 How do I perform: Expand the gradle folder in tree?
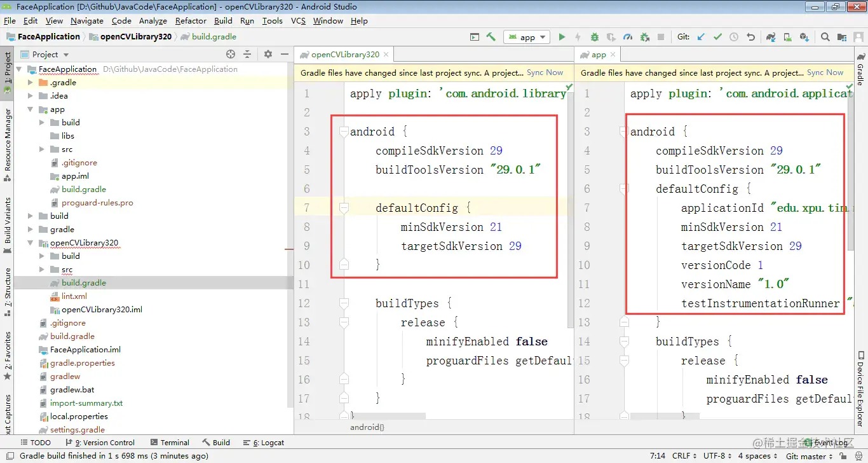tap(30, 230)
